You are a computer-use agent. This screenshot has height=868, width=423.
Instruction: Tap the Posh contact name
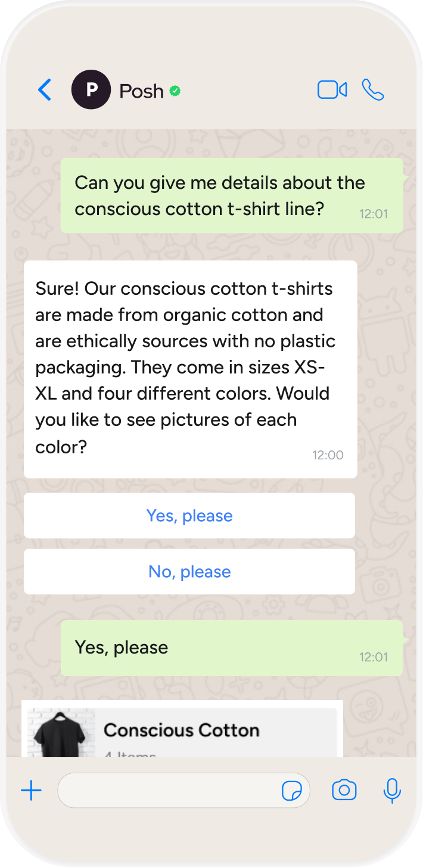[x=141, y=91]
